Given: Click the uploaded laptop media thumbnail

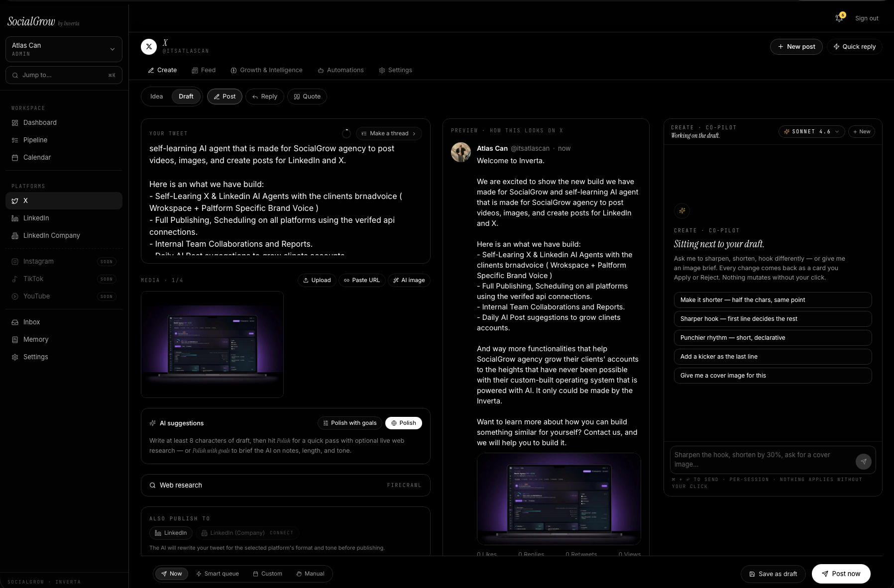Looking at the screenshot, I should pyautogui.click(x=212, y=344).
